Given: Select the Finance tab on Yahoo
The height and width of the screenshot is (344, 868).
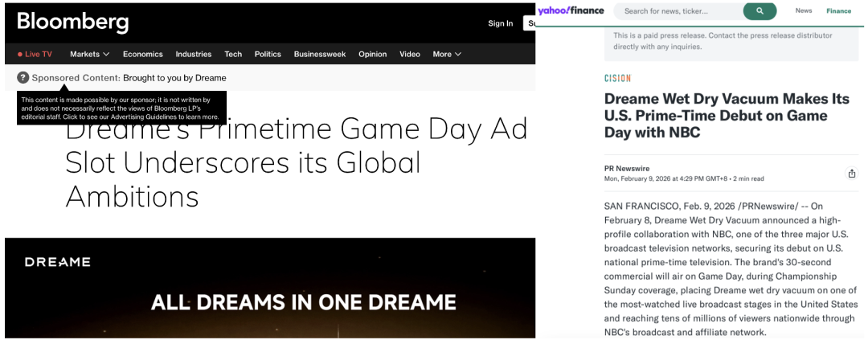Looking at the screenshot, I should [x=838, y=11].
